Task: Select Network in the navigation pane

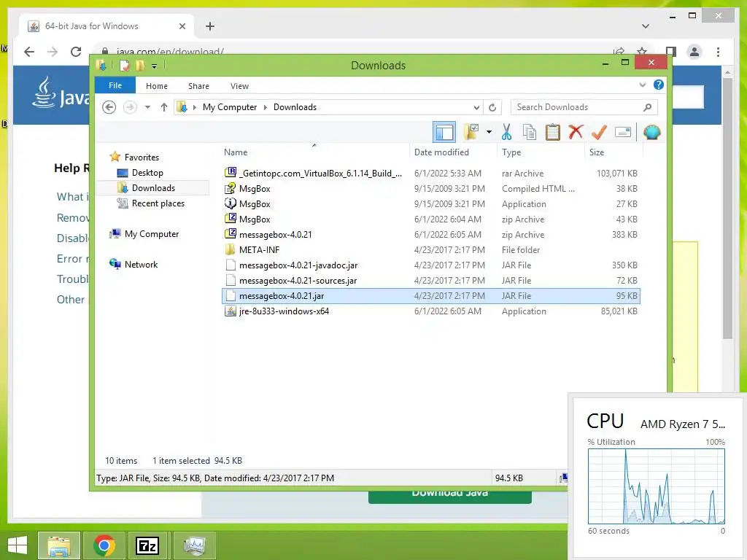Action: [141, 264]
